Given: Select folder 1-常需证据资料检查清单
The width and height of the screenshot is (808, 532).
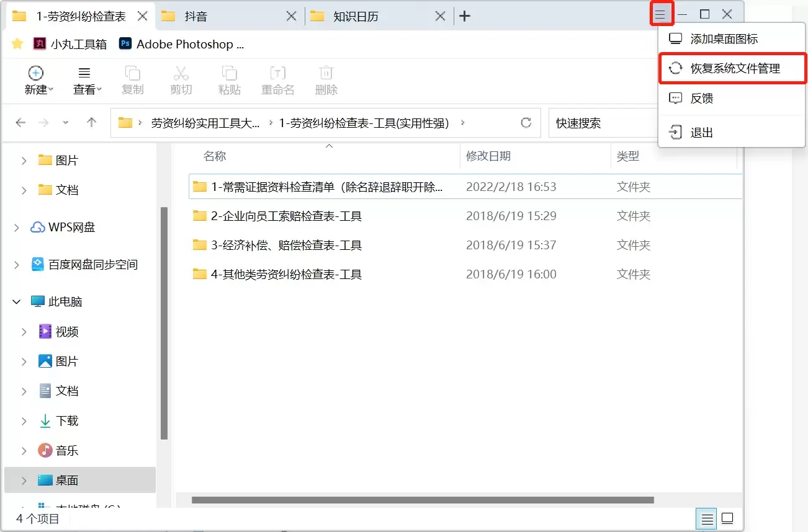Looking at the screenshot, I should [x=465, y=187].
